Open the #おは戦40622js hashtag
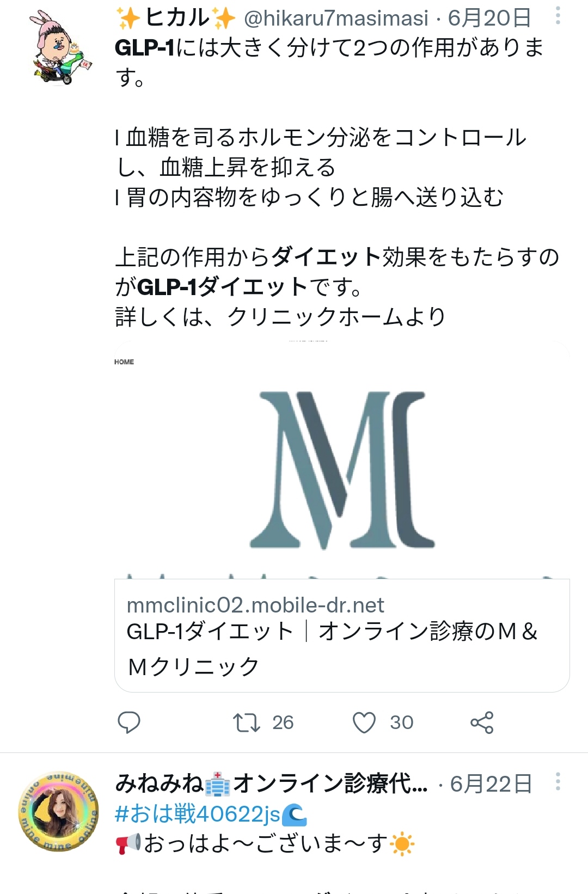 pos(211,815)
